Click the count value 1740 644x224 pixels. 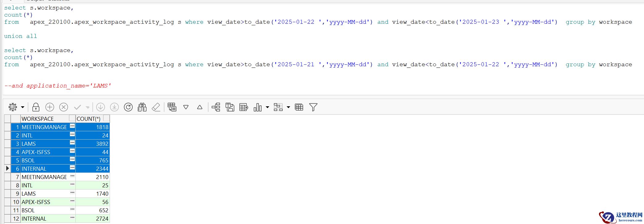tap(102, 193)
